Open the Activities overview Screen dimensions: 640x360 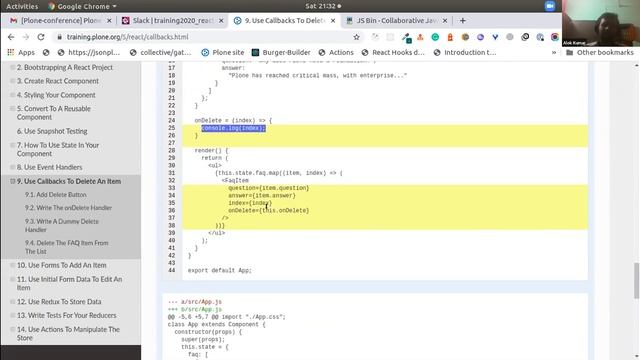(x=22, y=6)
